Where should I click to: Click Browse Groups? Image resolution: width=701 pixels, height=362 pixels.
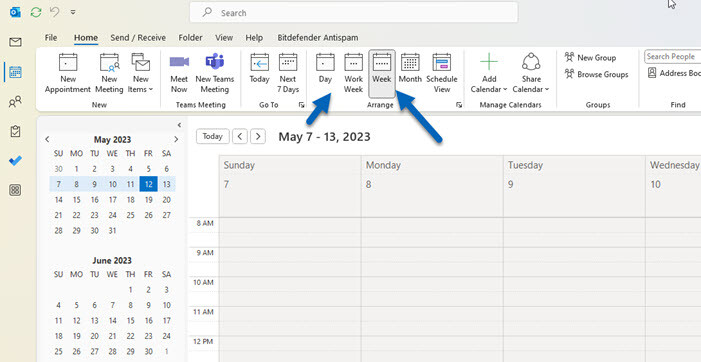click(x=596, y=74)
